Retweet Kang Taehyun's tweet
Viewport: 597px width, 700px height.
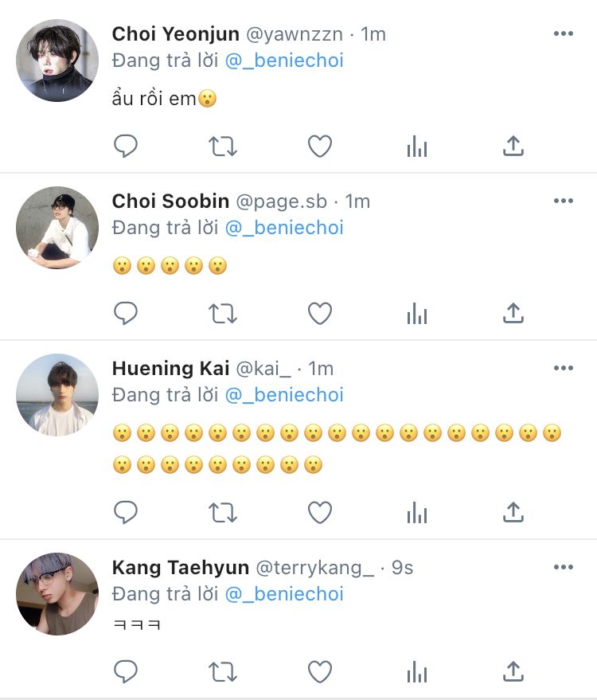[223, 672]
